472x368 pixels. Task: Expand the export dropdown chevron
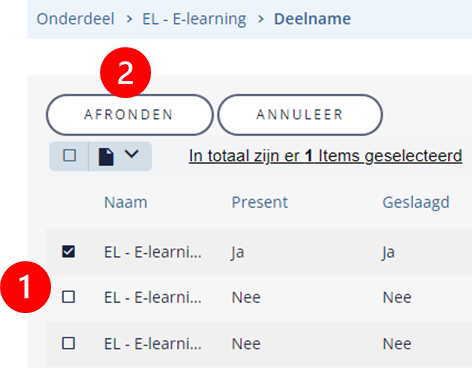132,154
